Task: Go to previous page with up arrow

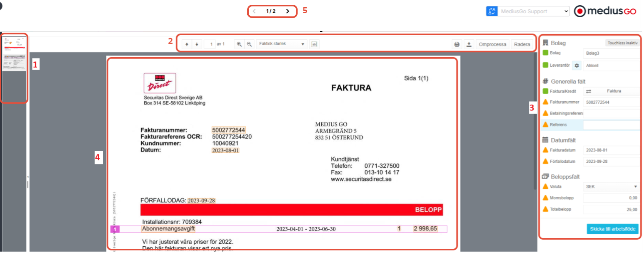Action: pos(187,44)
